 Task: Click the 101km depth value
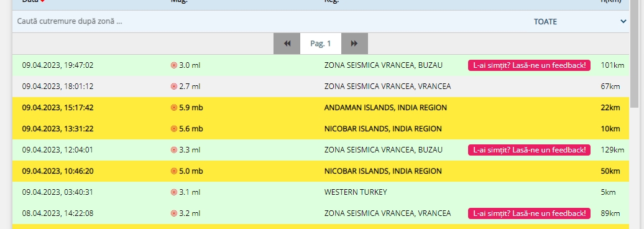(612, 65)
